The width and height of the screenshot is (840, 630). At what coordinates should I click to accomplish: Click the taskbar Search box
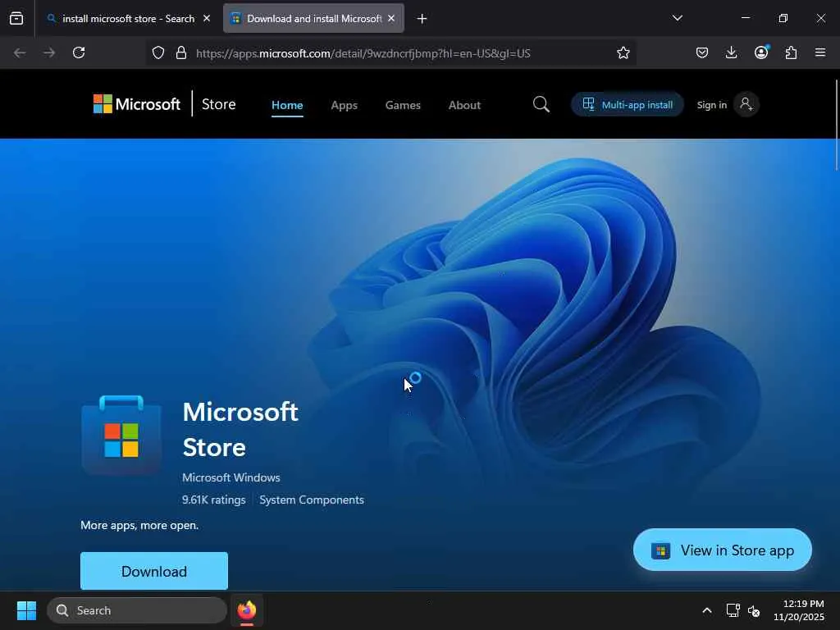click(137, 610)
